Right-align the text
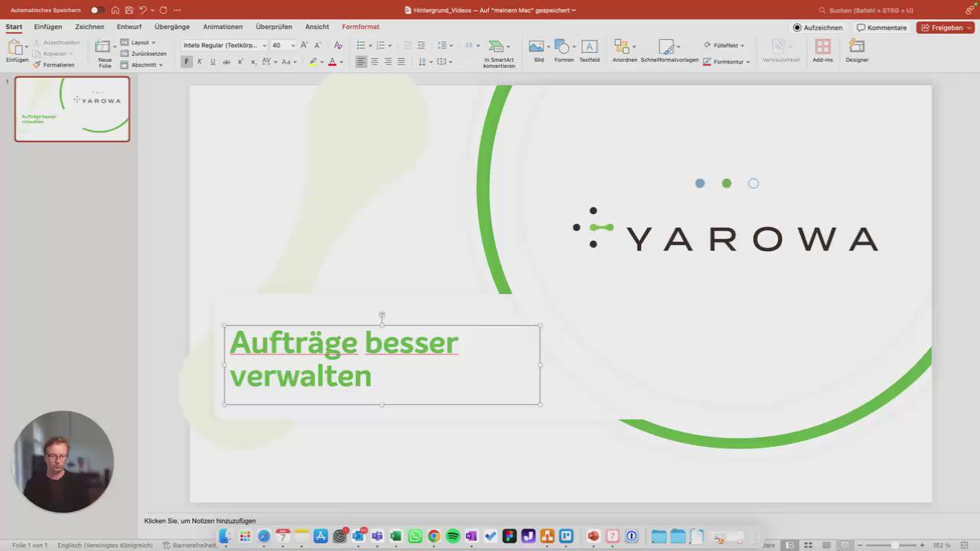 tap(388, 62)
